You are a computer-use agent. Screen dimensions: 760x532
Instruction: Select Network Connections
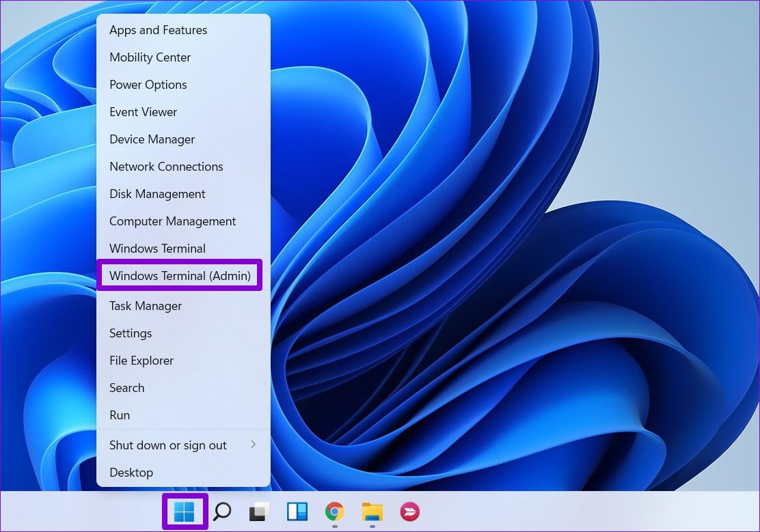(166, 166)
